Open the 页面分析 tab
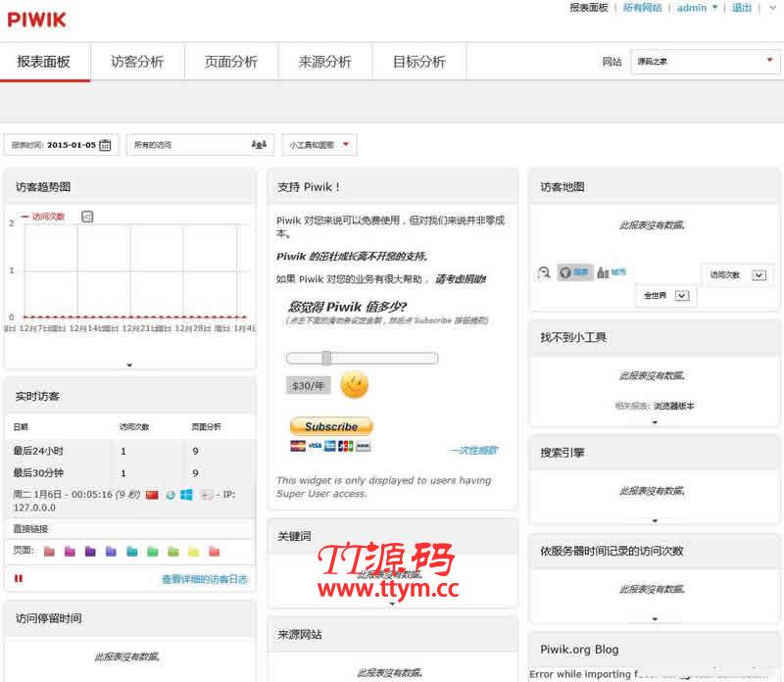Screen dimensions: 784x682 coord(231,62)
